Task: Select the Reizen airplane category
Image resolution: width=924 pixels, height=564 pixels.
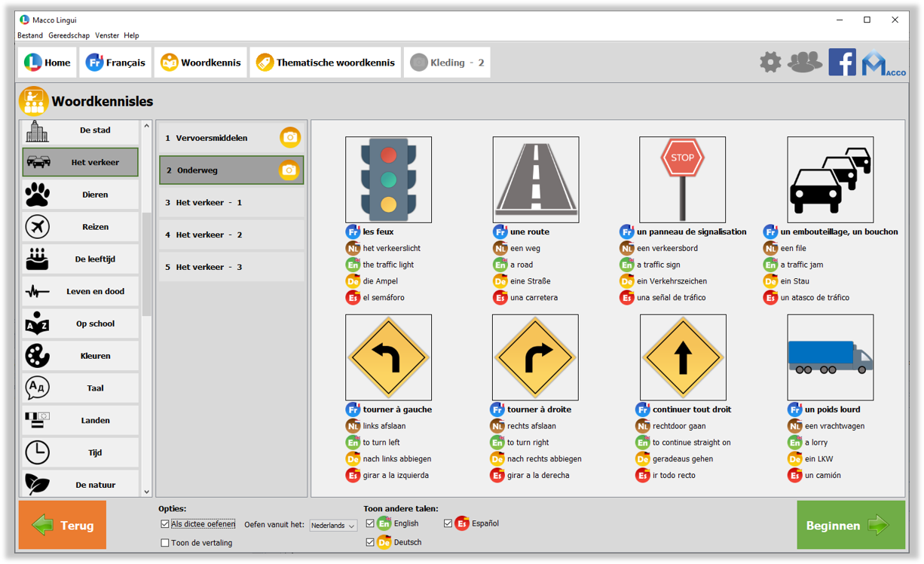Action: (80, 227)
